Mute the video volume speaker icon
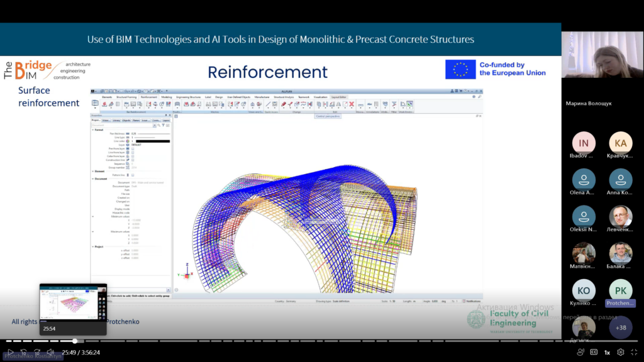This screenshot has height=362, width=644. pyautogui.click(x=50, y=353)
